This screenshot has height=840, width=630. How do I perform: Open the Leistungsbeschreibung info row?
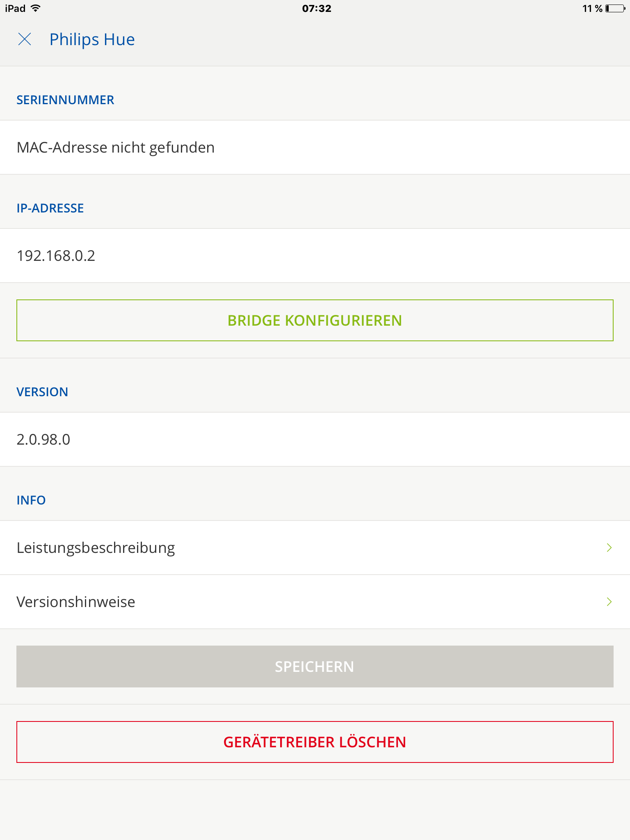[96, 548]
